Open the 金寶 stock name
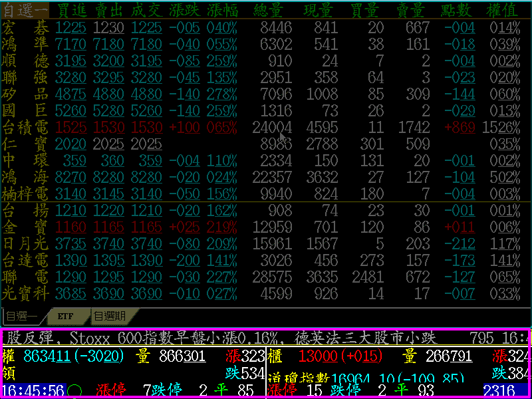The image size is (532, 399). 27,227
